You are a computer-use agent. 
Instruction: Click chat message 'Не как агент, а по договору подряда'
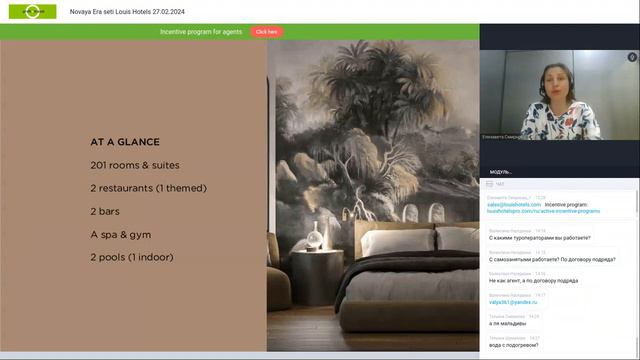(533, 281)
